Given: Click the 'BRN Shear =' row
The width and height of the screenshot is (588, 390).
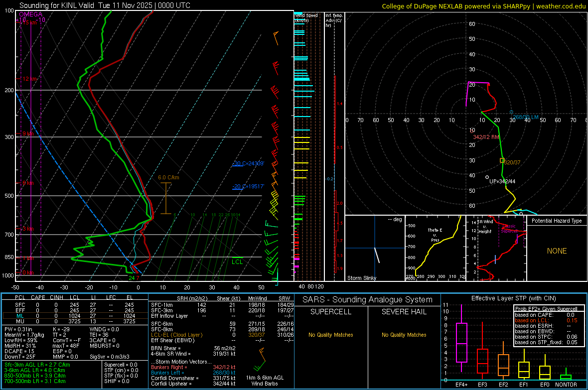Looking at the screenshot, I should click(193, 348).
